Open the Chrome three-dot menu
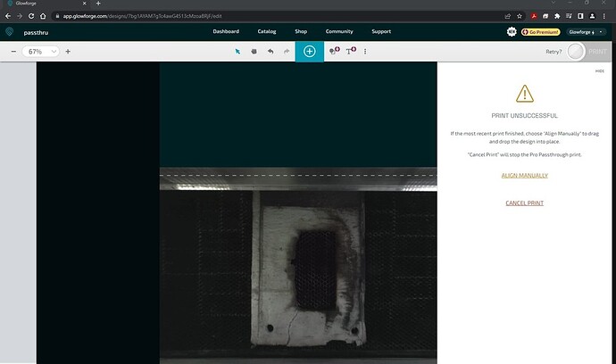The height and width of the screenshot is (364, 616). tap(604, 16)
